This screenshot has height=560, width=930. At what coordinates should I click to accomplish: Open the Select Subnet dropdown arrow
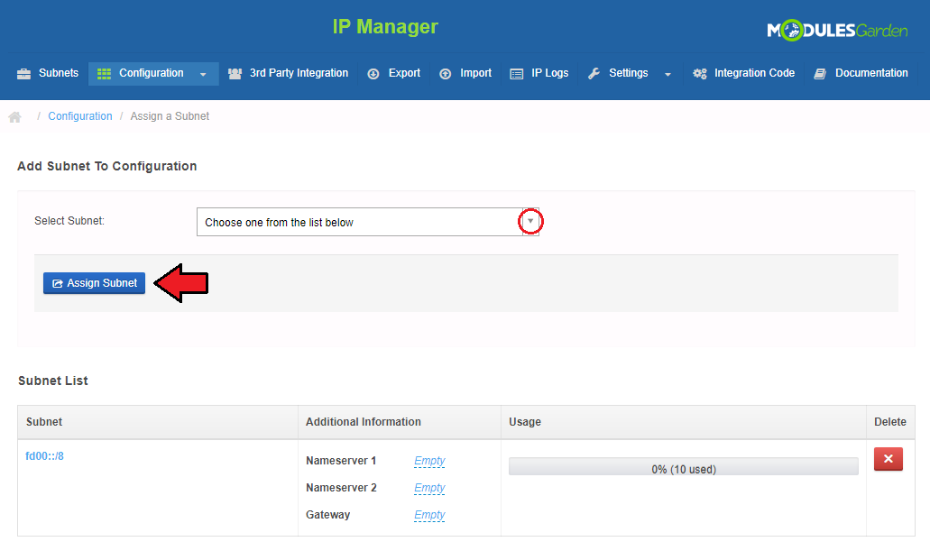click(x=530, y=222)
